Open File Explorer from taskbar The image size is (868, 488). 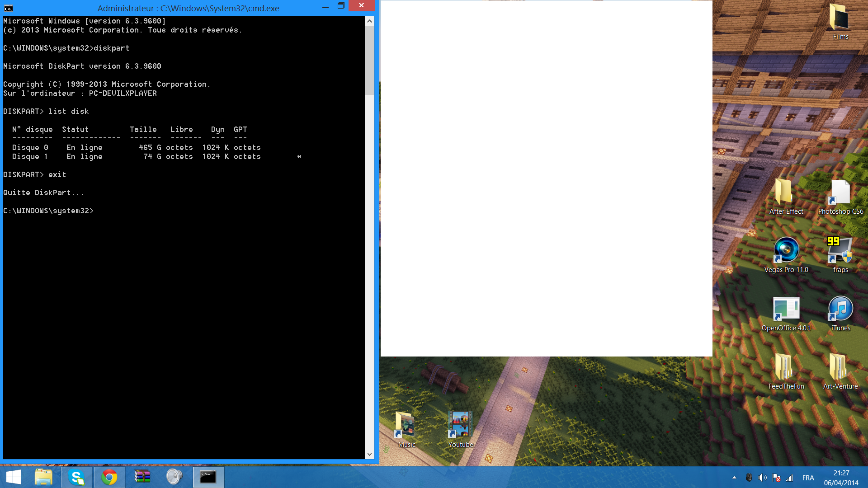[43, 477]
